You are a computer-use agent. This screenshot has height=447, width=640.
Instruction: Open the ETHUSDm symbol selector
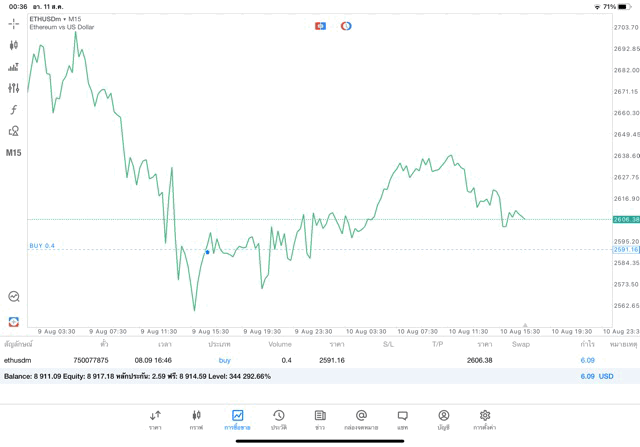(x=55, y=19)
